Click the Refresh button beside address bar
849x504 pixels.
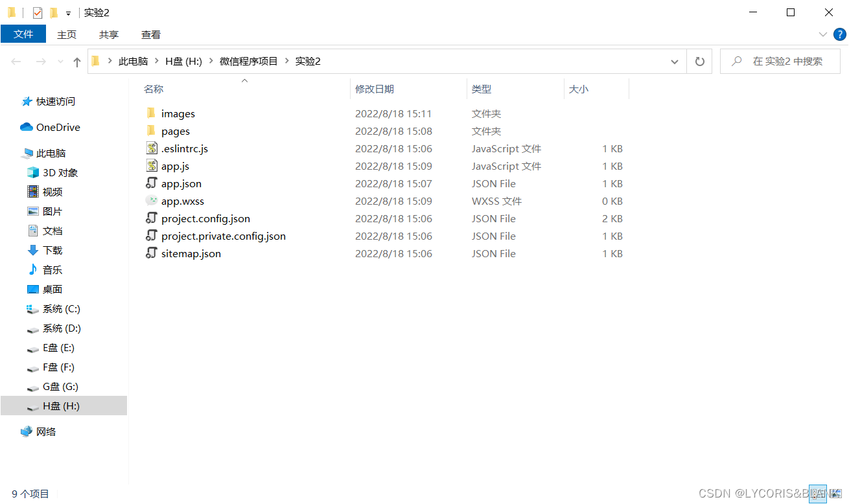point(699,62)
